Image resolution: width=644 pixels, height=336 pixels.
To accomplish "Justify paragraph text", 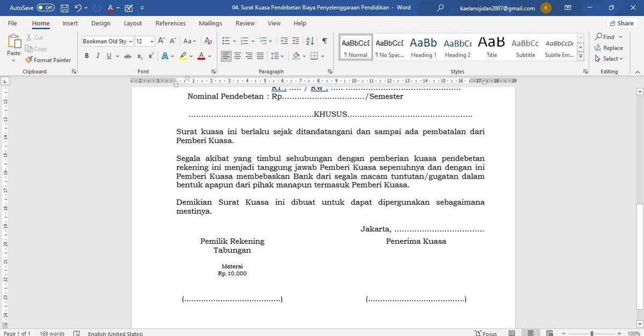I will (x=260, y=56).
